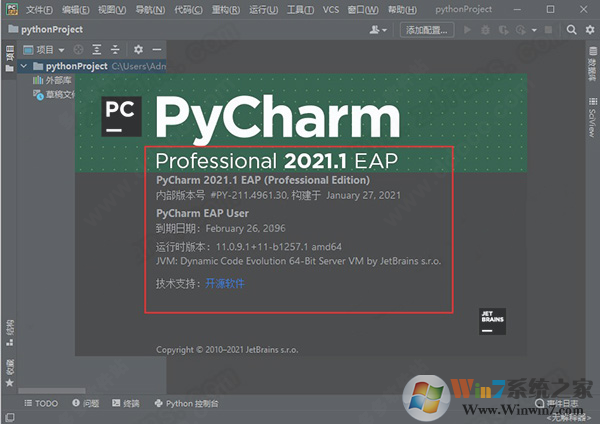Open the IDE settings gear icon

pos(590,29)
